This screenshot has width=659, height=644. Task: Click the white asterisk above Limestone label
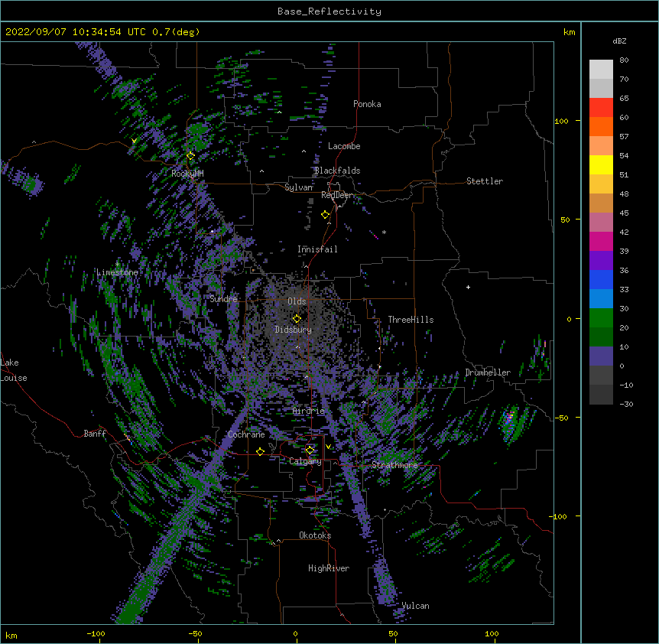[117, 265]
